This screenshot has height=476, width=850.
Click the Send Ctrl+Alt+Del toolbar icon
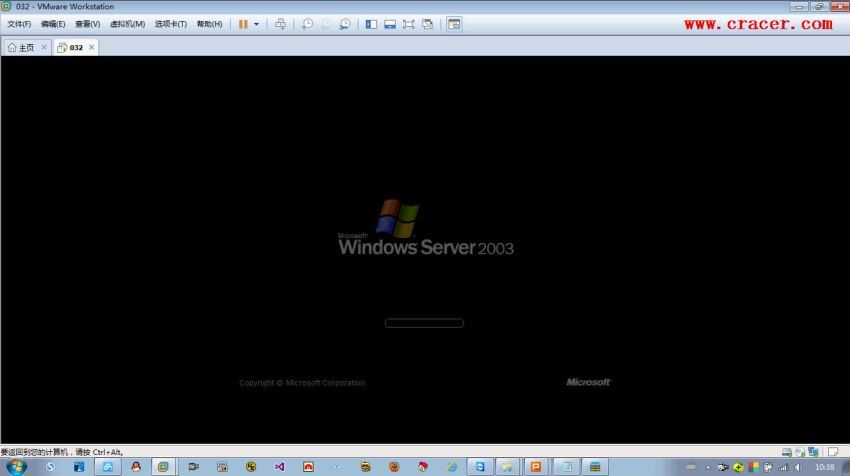coord(280,24)
